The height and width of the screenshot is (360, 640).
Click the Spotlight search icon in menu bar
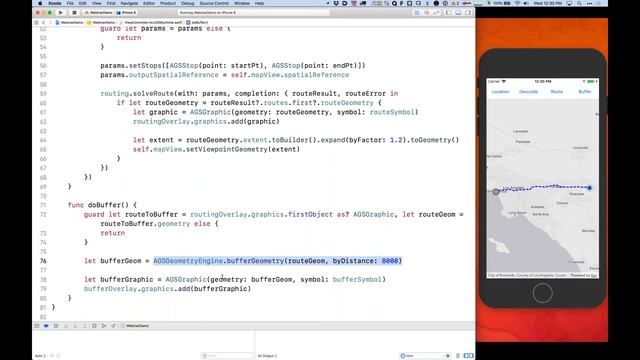[579, 3]
